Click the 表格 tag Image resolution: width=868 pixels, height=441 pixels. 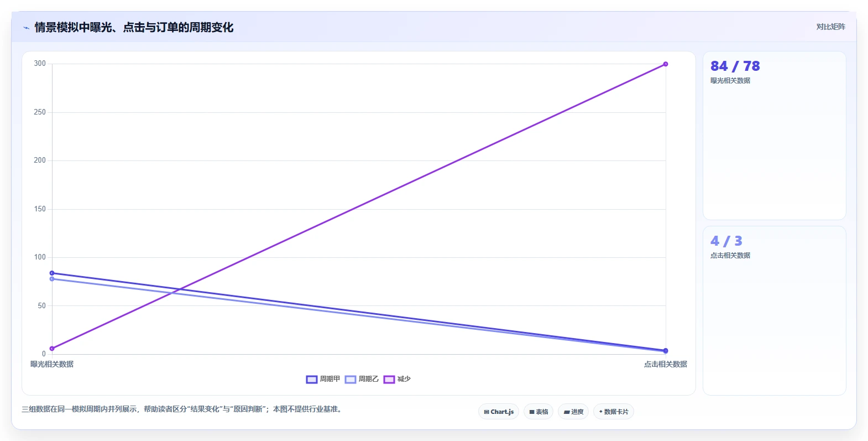coord(538,412)
